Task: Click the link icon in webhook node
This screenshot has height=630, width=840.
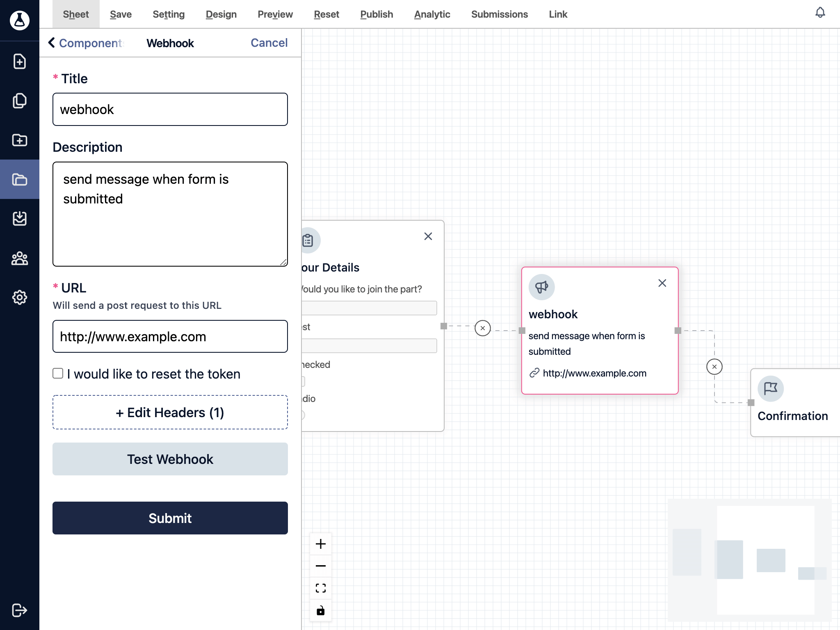Action: click(534, 373)
